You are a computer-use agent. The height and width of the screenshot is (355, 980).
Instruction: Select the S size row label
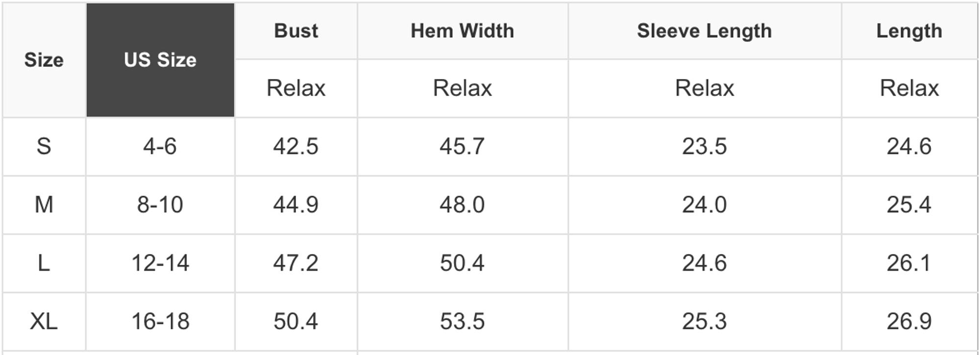tap(44, 146)
